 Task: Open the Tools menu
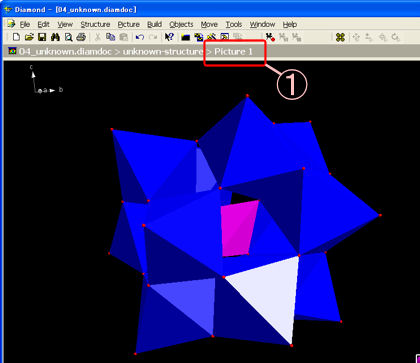pyautogui.click(x=234, y=24)
